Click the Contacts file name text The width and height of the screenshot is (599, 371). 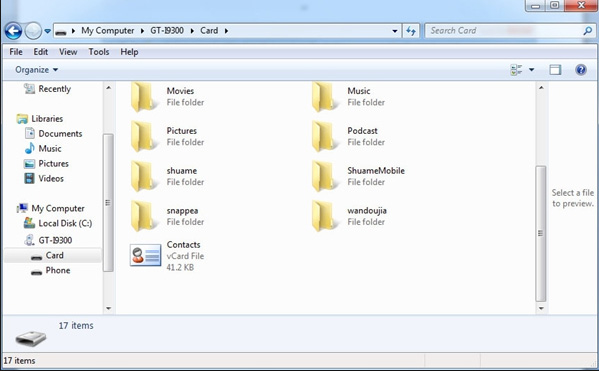coord(183,245)
